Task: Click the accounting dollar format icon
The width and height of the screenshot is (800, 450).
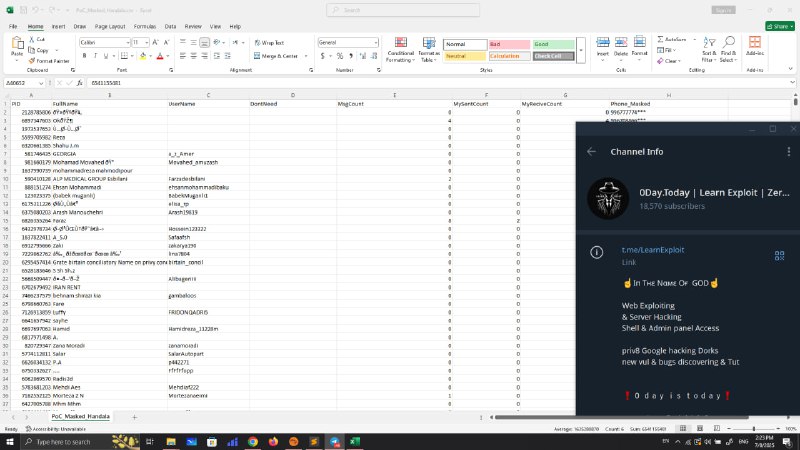Action: click(x=322, y=56)
